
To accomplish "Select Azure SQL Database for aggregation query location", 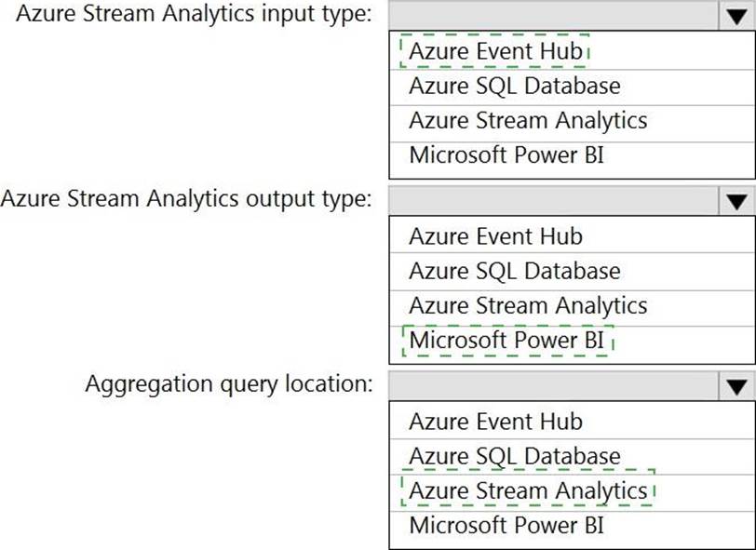I will pos(514,456).
